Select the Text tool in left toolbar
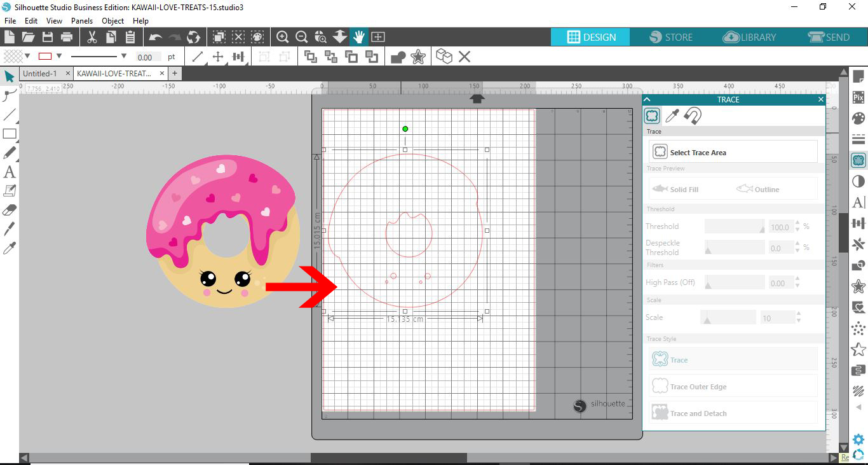Viewport: 868px width, 465px height. [x=10, y=172]
